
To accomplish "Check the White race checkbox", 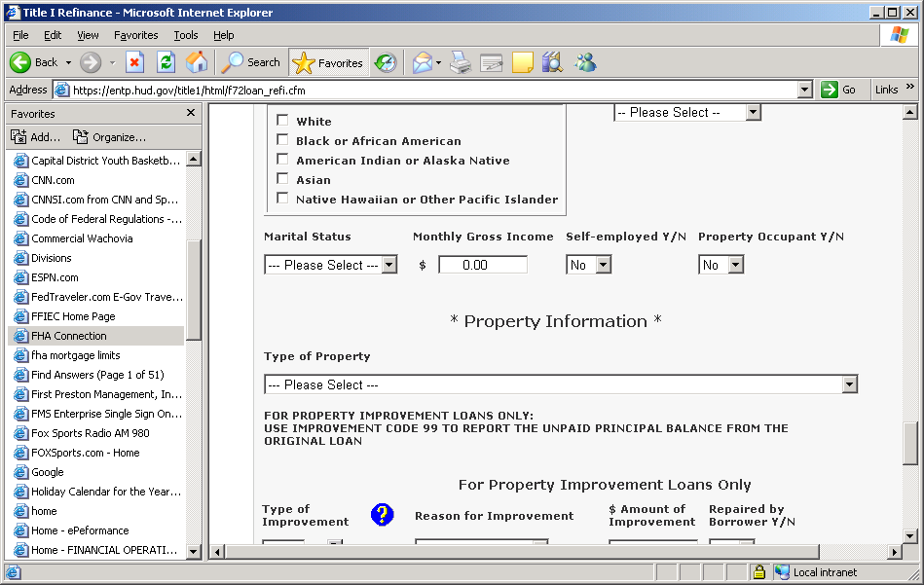I will [x=283, y=121].
